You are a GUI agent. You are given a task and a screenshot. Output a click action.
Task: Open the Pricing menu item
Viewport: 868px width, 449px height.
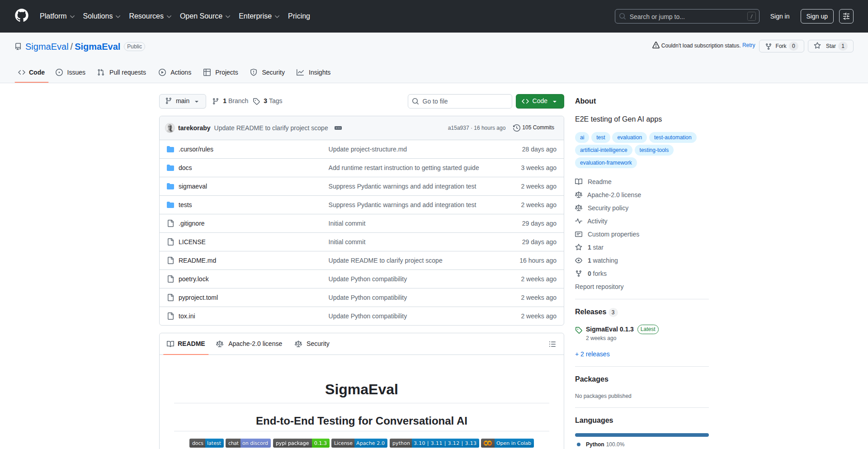pos(299,16)
